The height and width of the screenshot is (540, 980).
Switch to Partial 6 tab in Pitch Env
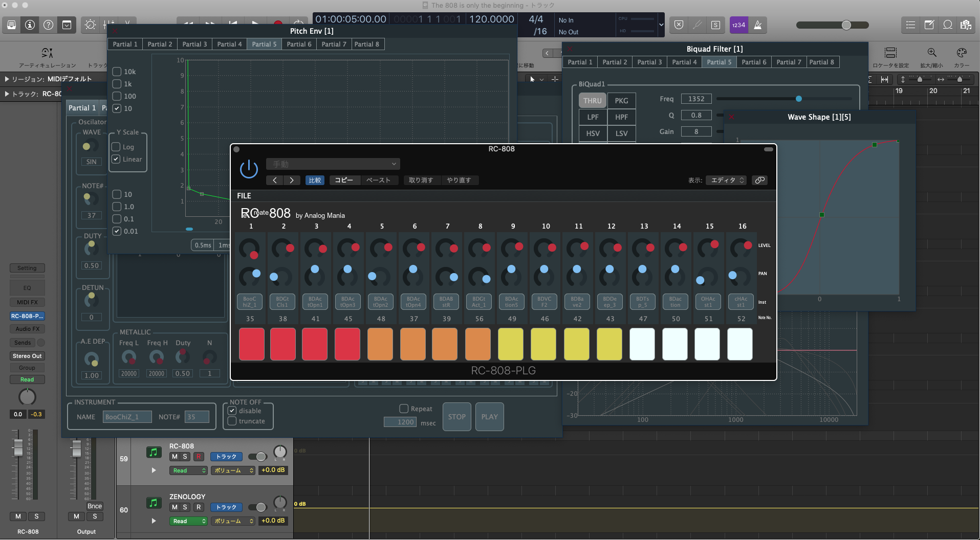(x=299, y=44)
